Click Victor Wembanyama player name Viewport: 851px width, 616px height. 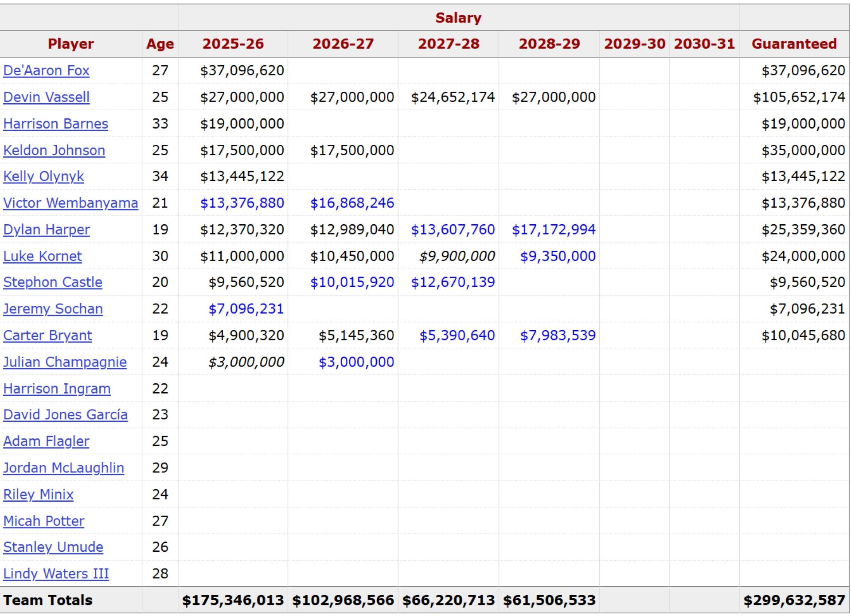coord(70,203)
